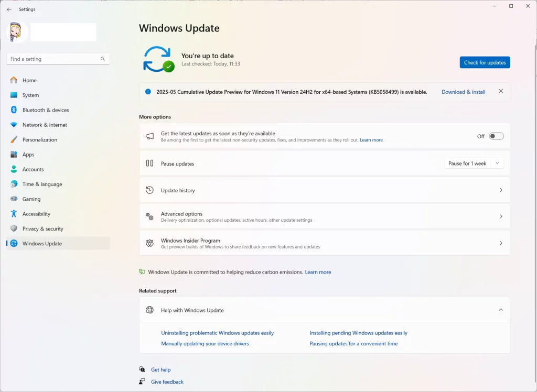This screenshot has height=392, width=537.
Task: Click the Bluetooth icon in sidebar
Action: tap(14, 110)
